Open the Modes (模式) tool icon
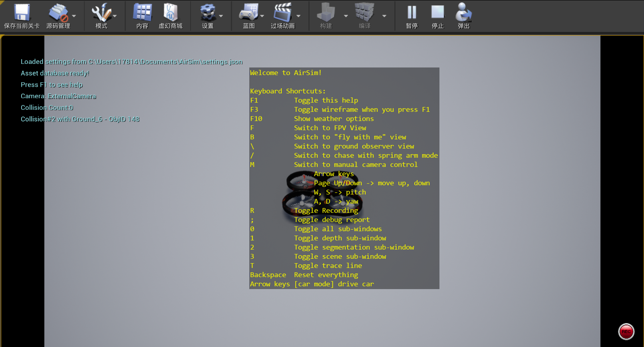The image size is (644, 347). 101,13
